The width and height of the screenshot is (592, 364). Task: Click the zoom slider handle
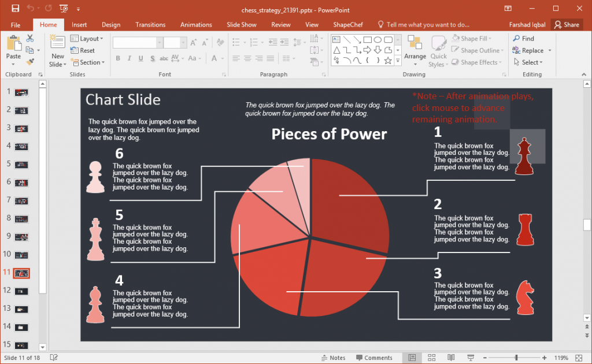516,358
